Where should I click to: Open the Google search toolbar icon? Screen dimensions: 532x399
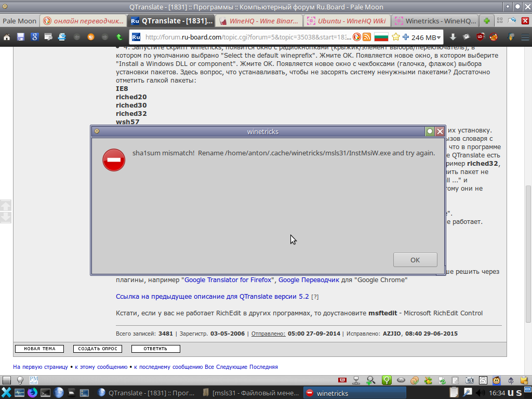[34, 37]
